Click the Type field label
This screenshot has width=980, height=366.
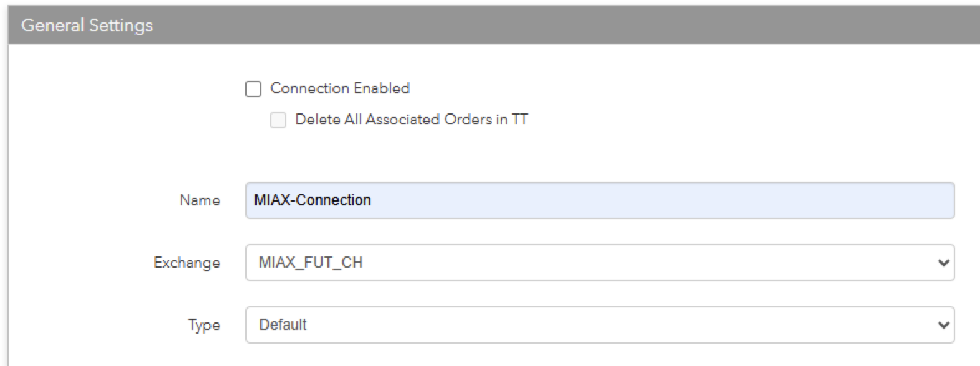tap(204, 325)
